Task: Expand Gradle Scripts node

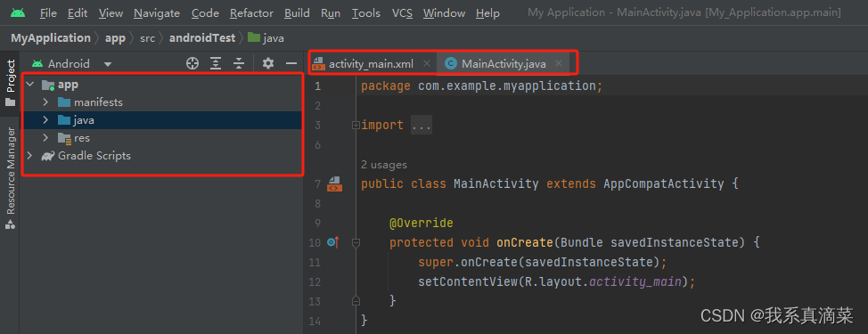Action: pos(30,155)
